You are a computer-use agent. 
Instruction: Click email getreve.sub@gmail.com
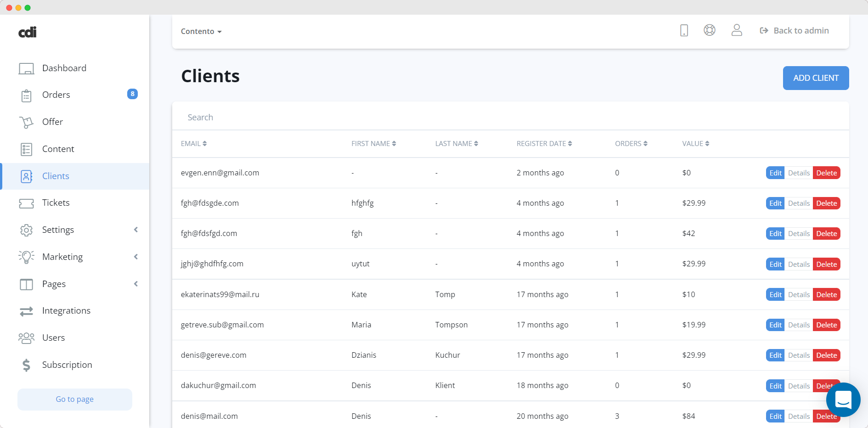[x=222, y=325]
